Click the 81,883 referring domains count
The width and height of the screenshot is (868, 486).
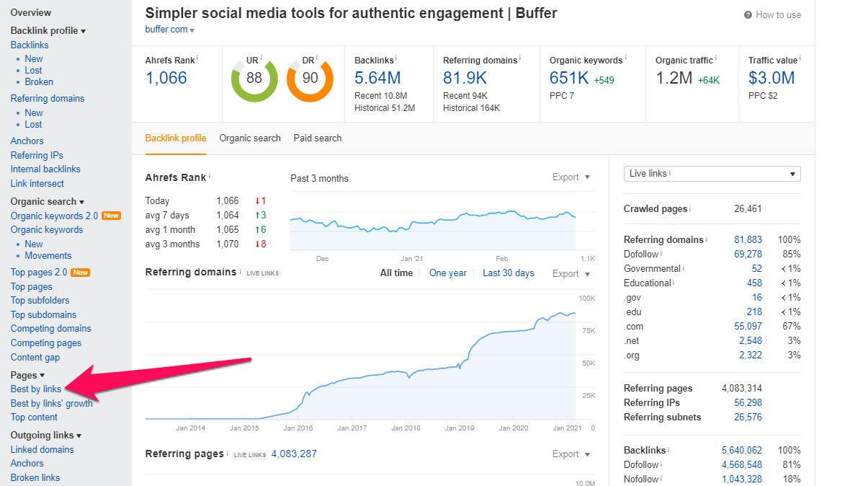[748, 239]
